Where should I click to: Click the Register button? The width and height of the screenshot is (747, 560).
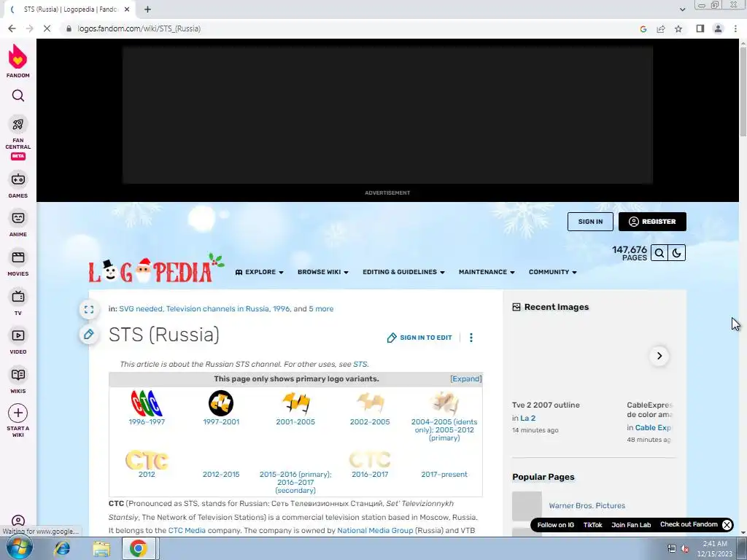tap(652, 222)
